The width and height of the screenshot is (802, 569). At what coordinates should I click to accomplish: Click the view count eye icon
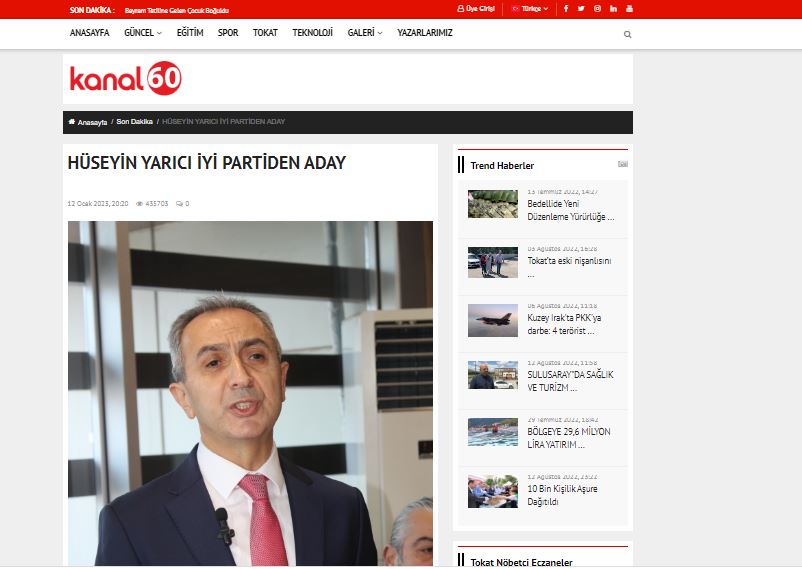click(x=139, y=204)
